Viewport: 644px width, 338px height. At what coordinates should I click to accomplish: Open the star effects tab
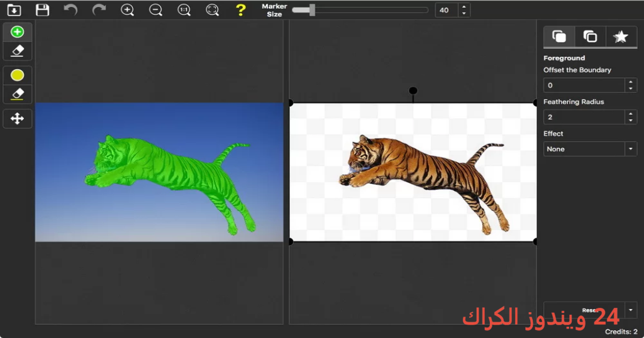coord(621,36)
